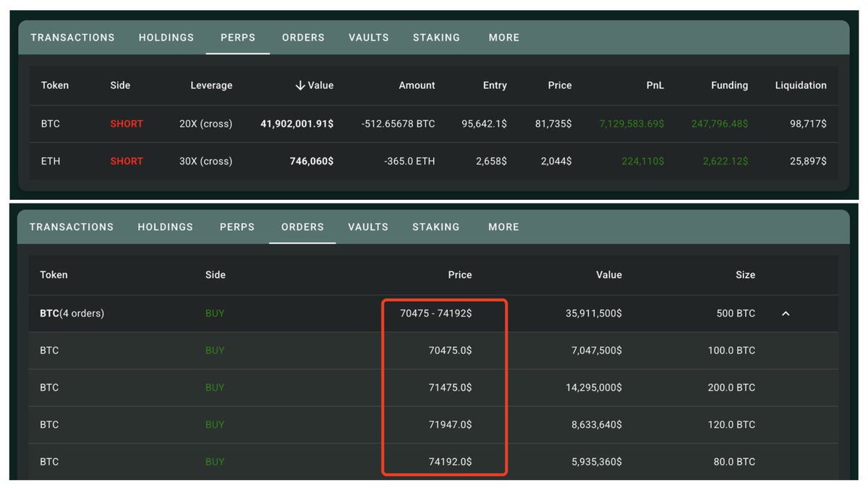Open the HOLDINGS tab in the upper panel
Image resolution: width=868 pixels, height=488 pixels.
tap(166, 38)
